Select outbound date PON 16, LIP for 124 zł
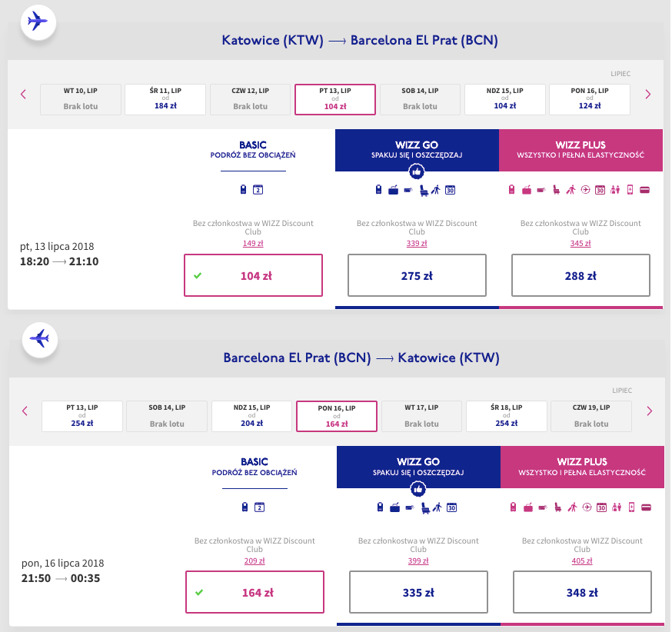Image resolution: width=672 pixels, height=632 pixels. 590,99
